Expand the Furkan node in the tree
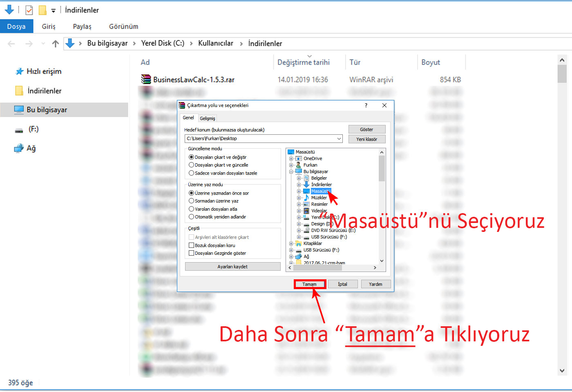Screen dimensions: 572x392 (291, 165)
